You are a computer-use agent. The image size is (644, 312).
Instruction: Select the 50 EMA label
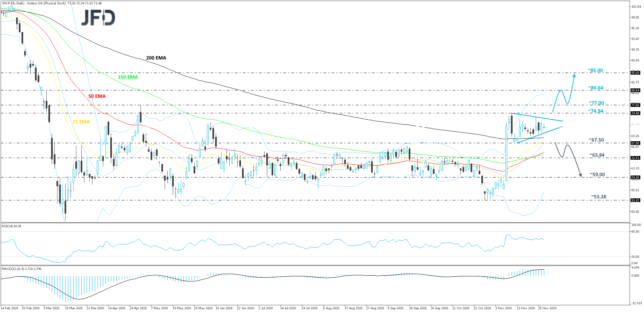pyautogui.click(x=97, y=96)
